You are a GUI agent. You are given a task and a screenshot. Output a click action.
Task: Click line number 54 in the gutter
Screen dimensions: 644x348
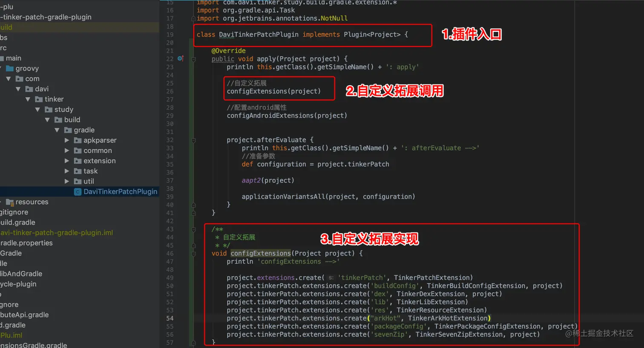coord(170,318)
